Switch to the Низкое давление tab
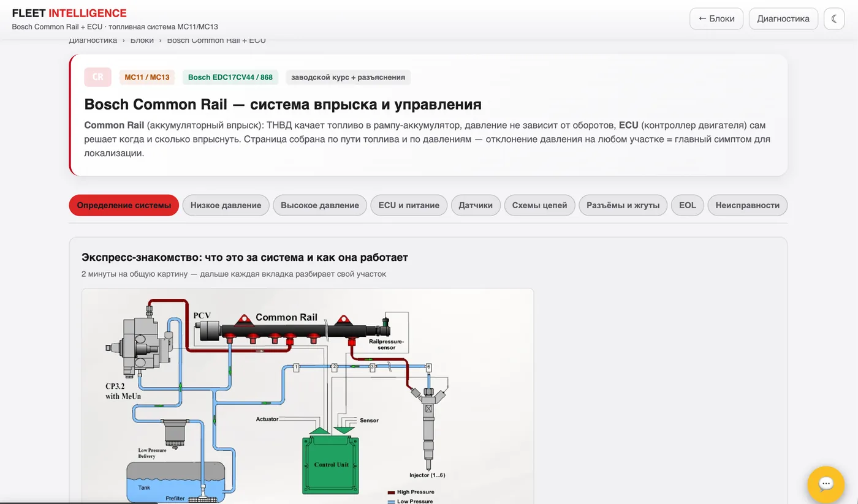Screen dimensions: 858x504 pyautogui.click(x=226, y=205)
